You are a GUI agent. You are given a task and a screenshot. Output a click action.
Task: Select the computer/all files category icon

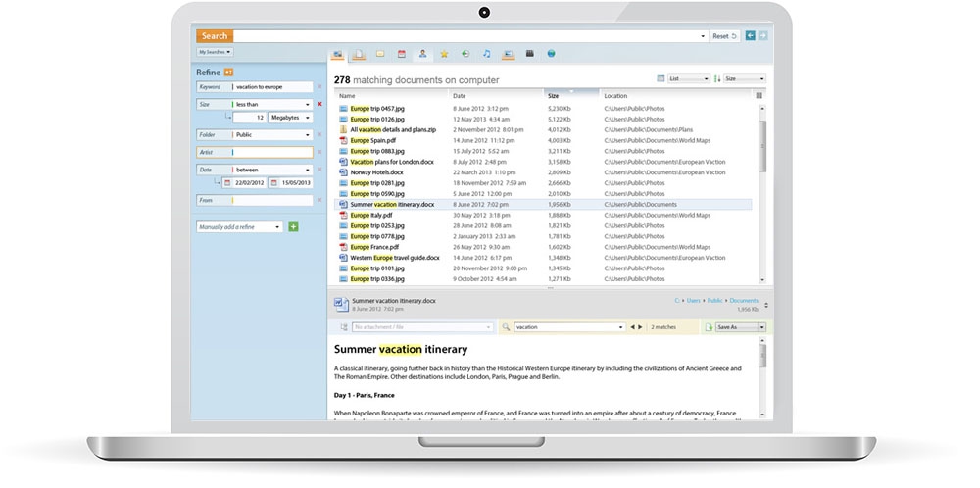[x=337, y=54]
